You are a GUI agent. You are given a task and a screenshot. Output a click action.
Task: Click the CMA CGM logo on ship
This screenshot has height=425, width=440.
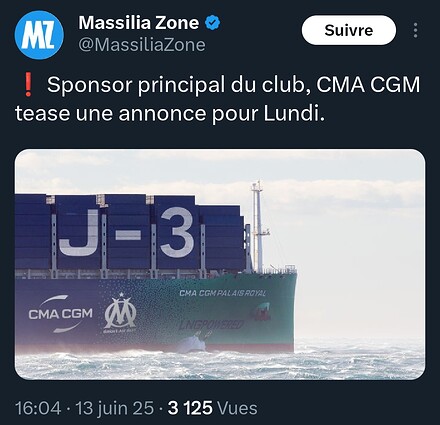click(x=60, y=314)
